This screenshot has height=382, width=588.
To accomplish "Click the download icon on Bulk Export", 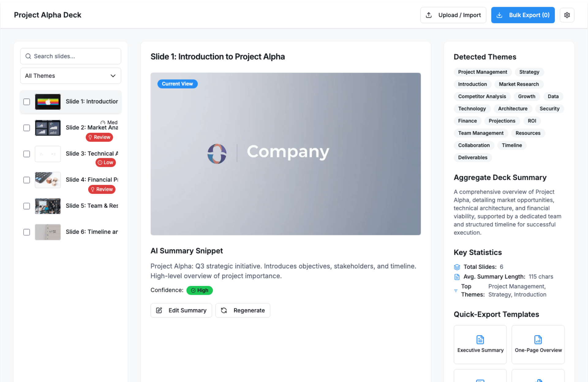I will pos(499,15).
